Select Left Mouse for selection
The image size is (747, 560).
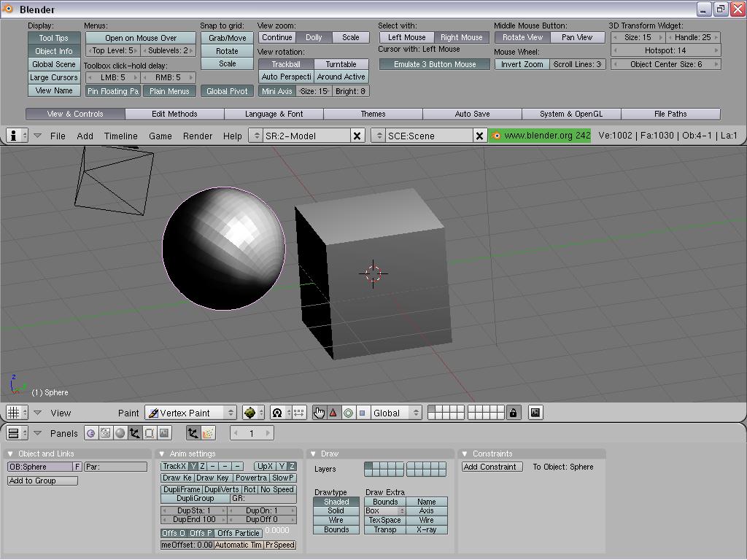[406, 37]
